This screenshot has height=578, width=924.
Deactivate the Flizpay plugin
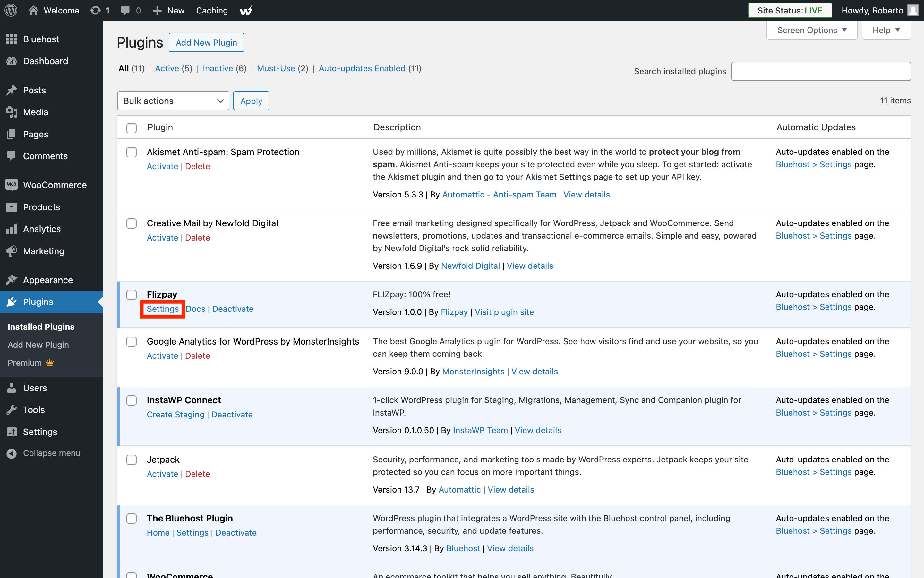(x=233, y=309)
